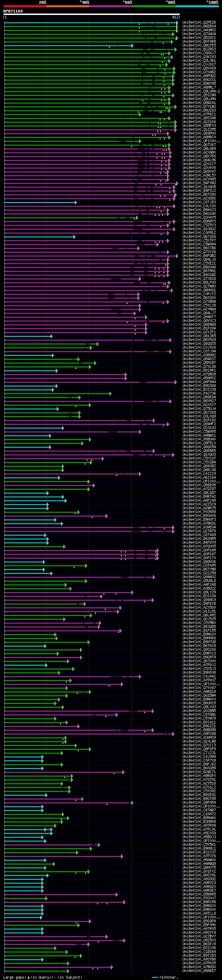
Task: Click the purple ~60% identity legend bar
Action: click(x=111, y=6)
